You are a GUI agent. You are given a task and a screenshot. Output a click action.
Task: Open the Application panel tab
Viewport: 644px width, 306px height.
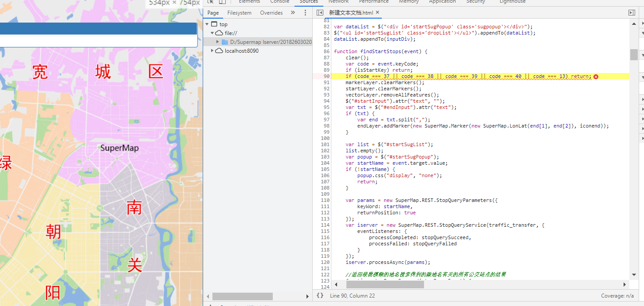pos(442,2)
